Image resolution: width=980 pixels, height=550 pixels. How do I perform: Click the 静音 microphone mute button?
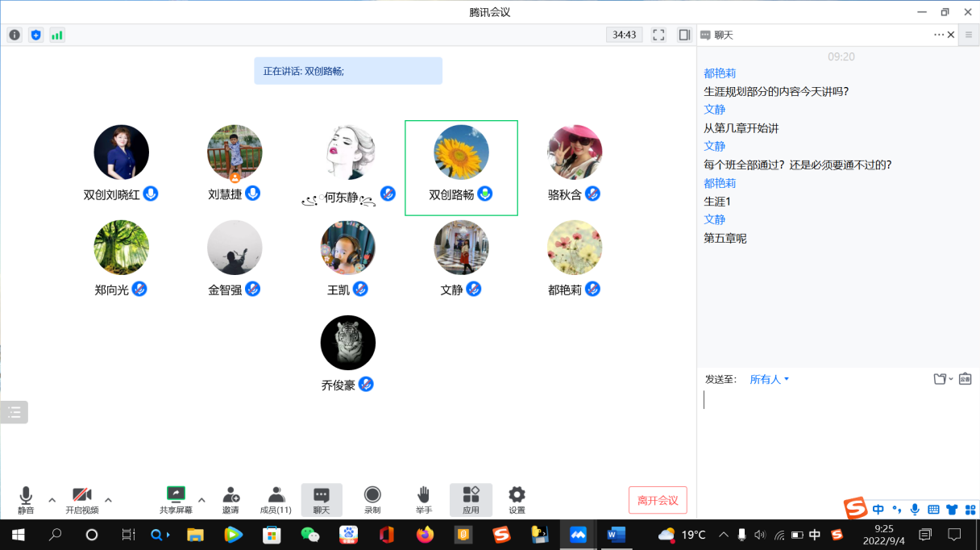(26, 500)
